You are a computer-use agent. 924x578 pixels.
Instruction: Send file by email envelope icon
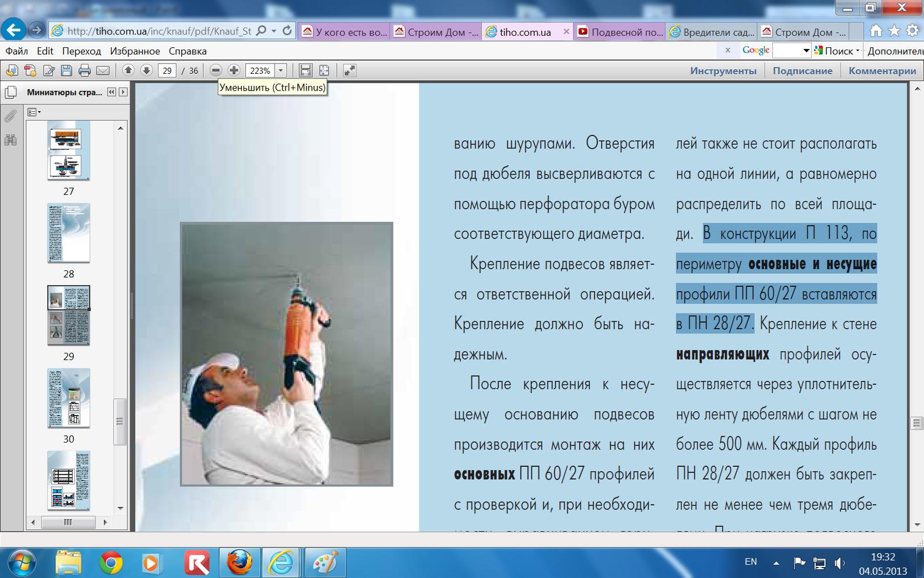coord(103,70)
